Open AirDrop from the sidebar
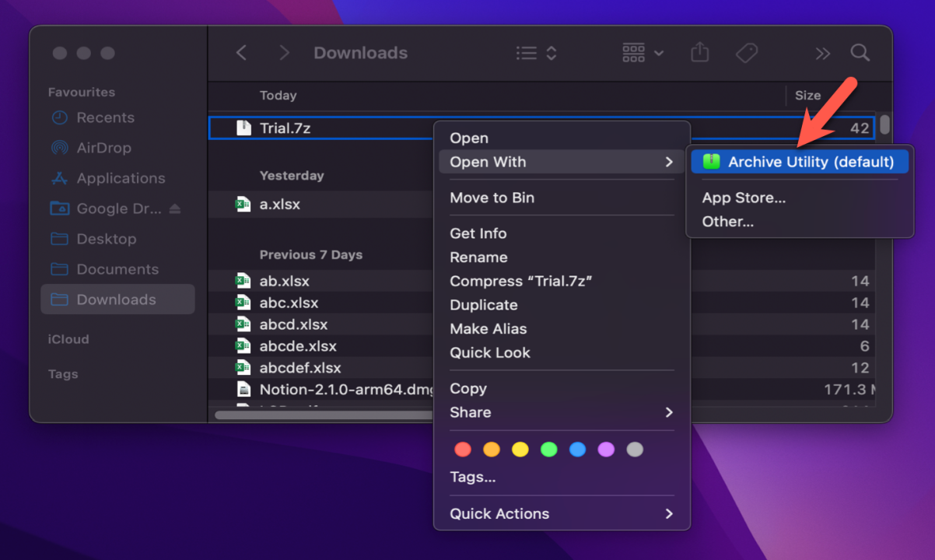 103,148
